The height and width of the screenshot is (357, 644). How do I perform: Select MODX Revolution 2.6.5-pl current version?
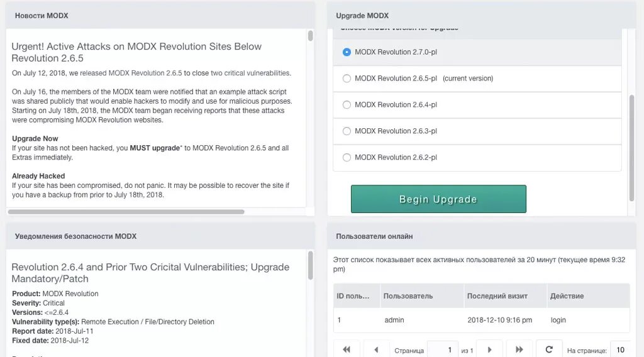347,79
